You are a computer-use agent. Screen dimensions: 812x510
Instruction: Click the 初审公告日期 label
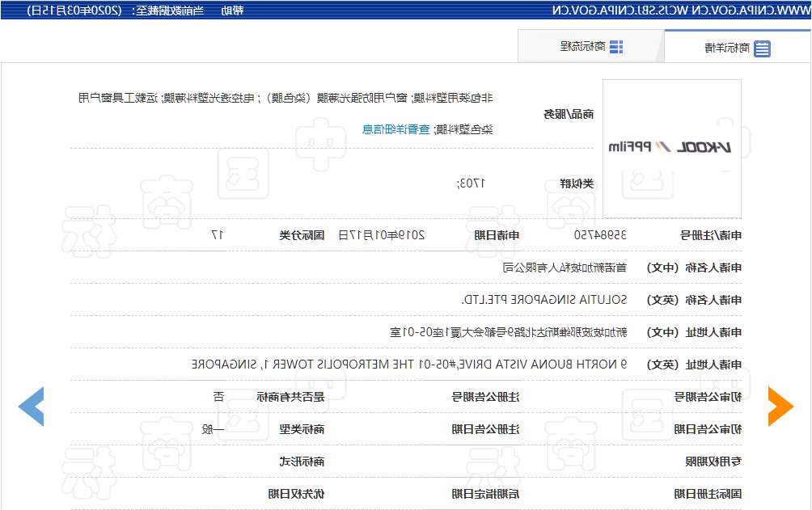[708, 429]
